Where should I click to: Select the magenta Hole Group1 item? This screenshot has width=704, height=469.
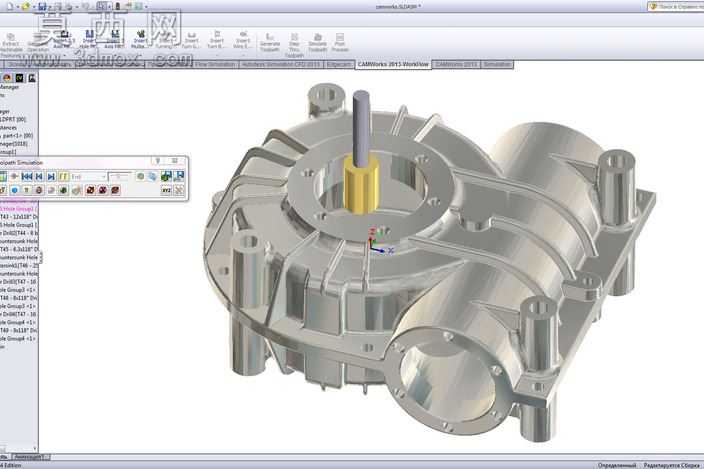click(19, 209)
